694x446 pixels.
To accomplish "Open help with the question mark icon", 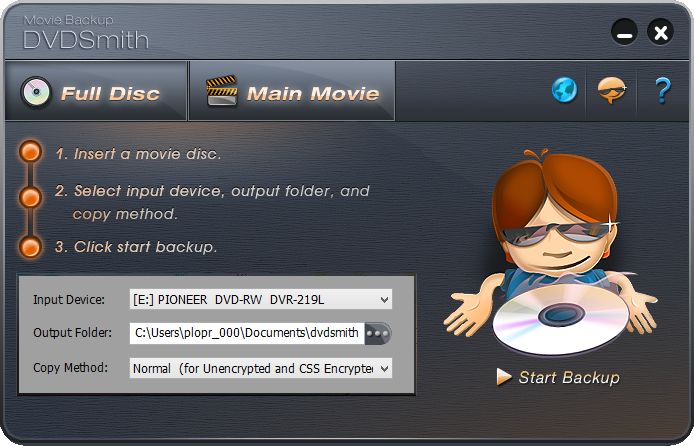I will click(x=663, y=91).
